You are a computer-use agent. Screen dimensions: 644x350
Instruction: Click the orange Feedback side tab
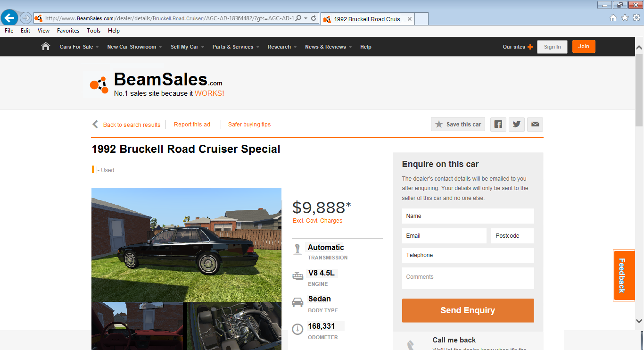[624, 275]
